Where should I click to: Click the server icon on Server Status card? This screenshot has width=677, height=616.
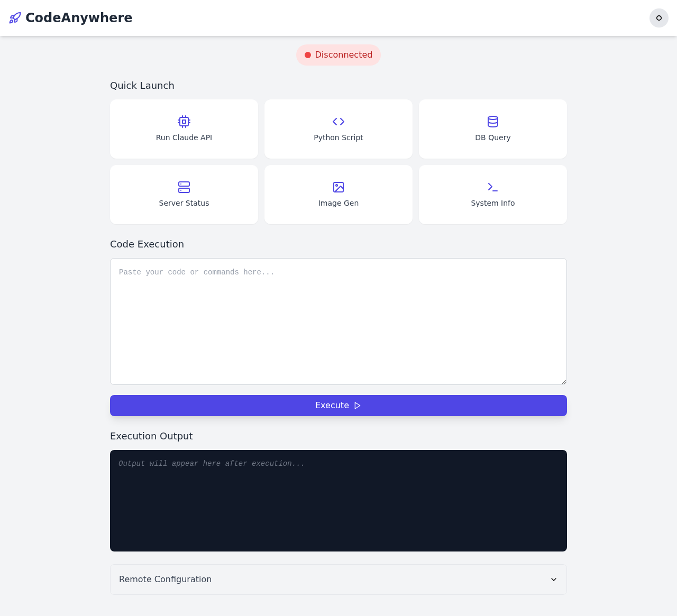point(184,187)
